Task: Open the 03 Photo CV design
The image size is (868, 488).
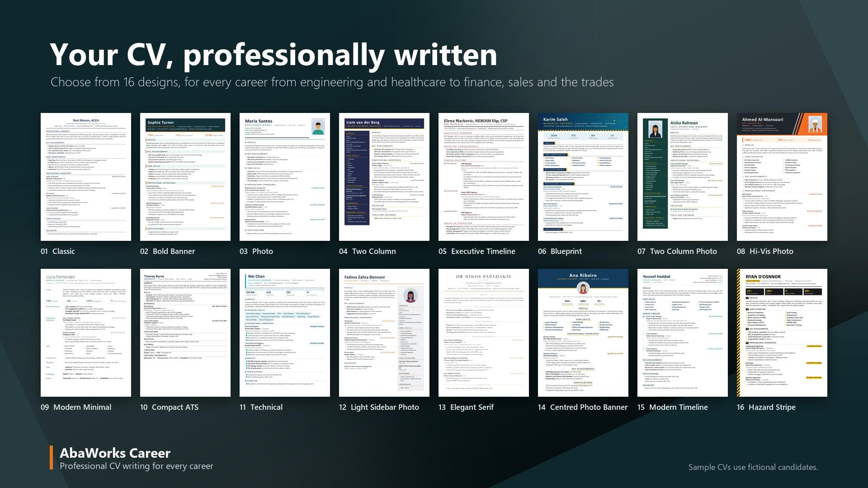Action: coord(285,177)
